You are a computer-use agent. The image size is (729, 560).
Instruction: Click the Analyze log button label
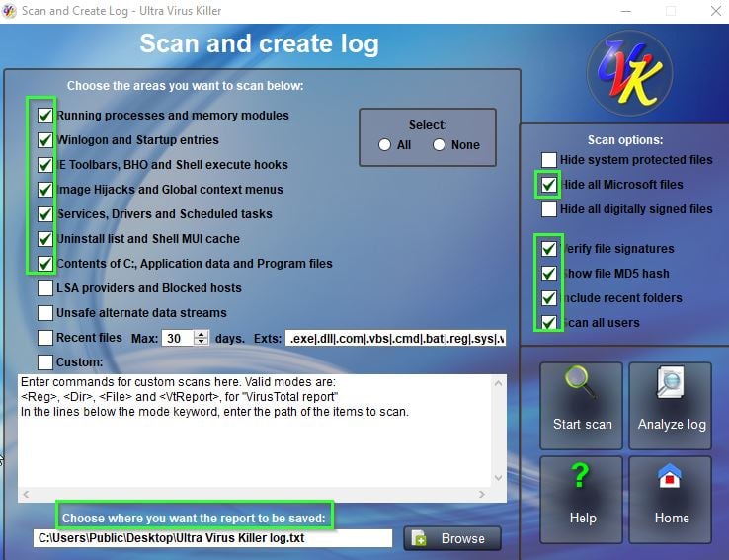672,425
